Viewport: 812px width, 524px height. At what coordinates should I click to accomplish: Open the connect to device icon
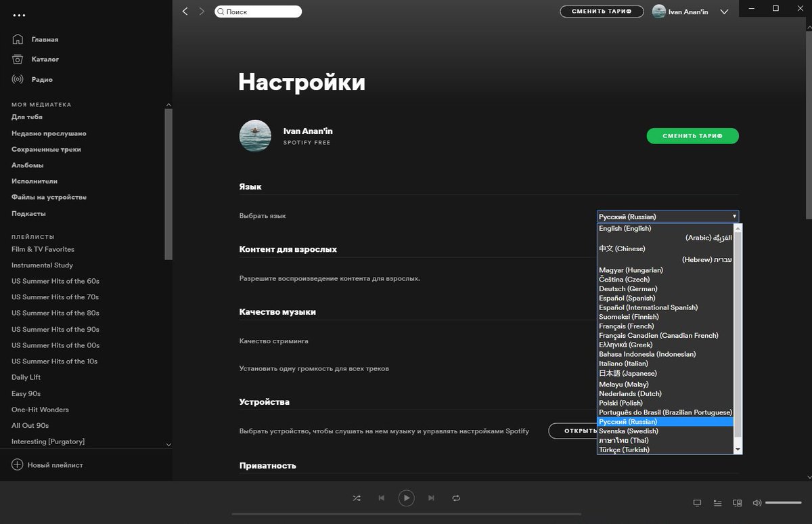coord(738,503)
